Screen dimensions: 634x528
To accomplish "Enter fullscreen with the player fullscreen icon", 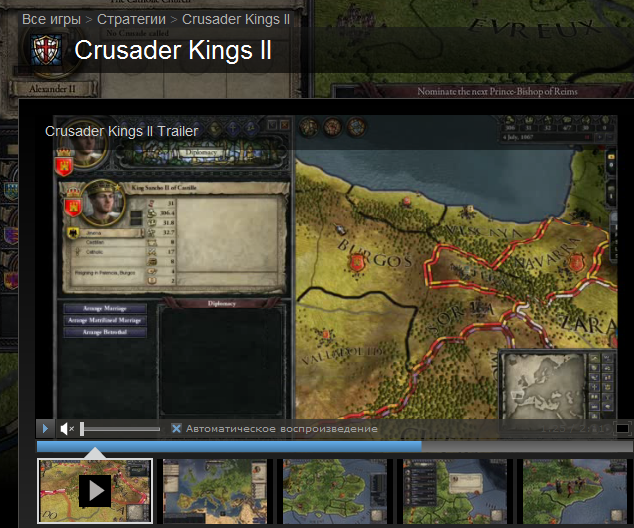I will [x=622, y=428].
